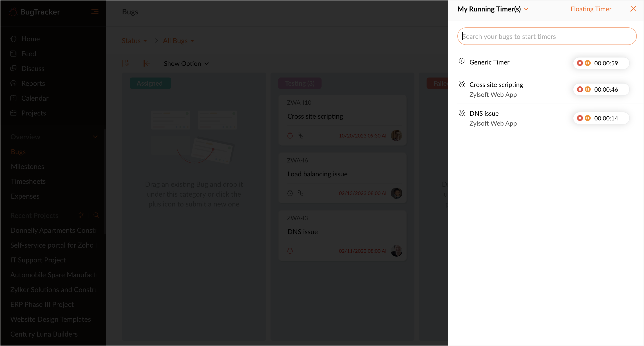Open the Status filter dropdown
This screenshot has width=644, height=346.
click(x=134, y=41)
